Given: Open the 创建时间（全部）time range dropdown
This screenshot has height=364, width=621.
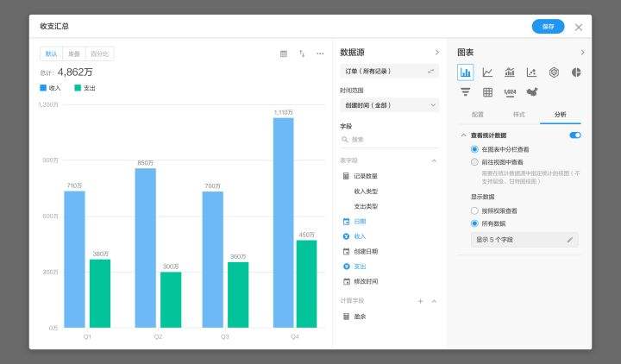Looking at the screenshot, I should point(389,105).
